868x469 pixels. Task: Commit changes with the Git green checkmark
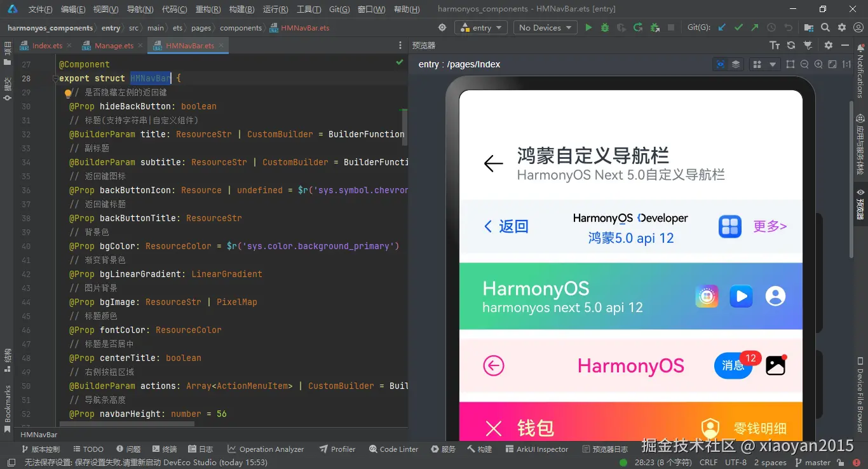738,27
